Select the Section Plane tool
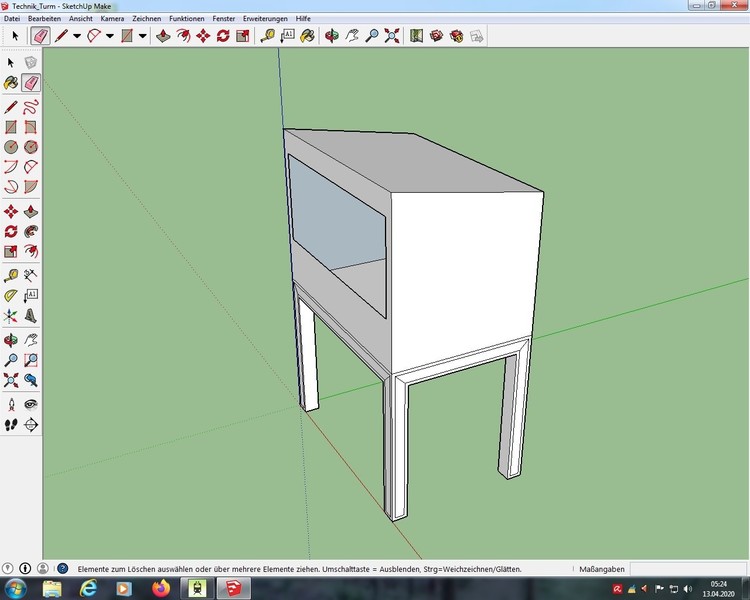The width and height of the screenshot is (750, 600). click(x=31, y=425)
